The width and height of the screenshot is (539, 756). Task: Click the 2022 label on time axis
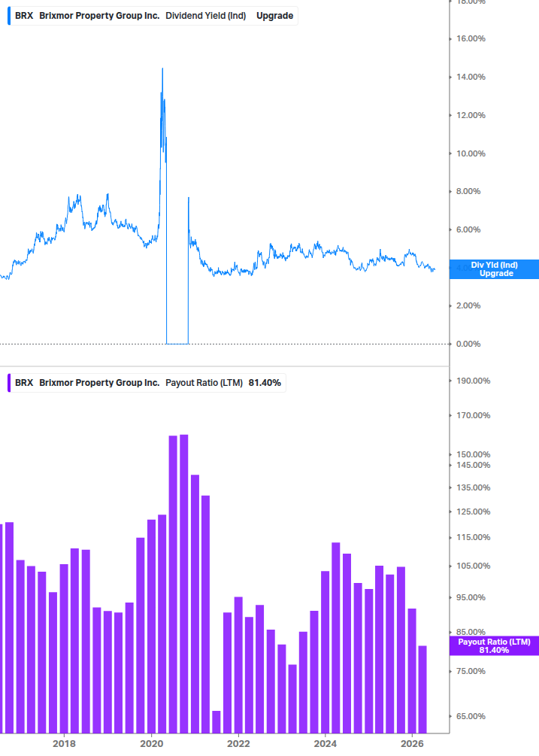[238, 743]
